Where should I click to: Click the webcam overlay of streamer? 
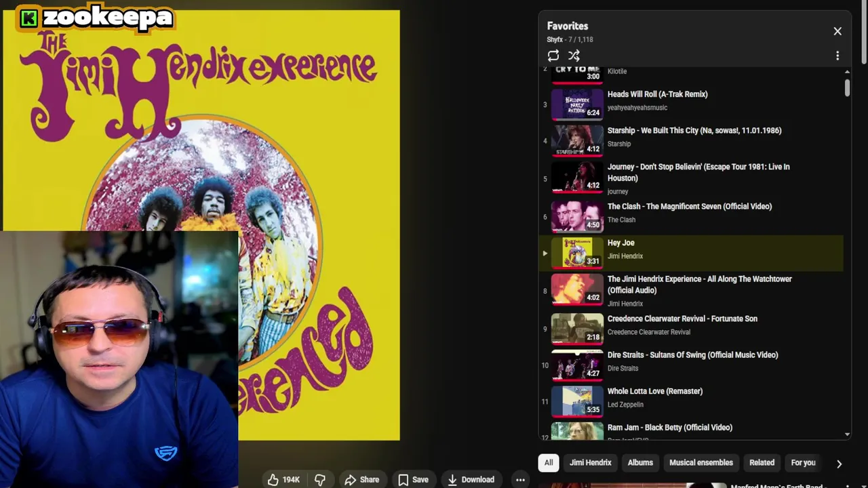pyautogui.click(x=119, y=359)
